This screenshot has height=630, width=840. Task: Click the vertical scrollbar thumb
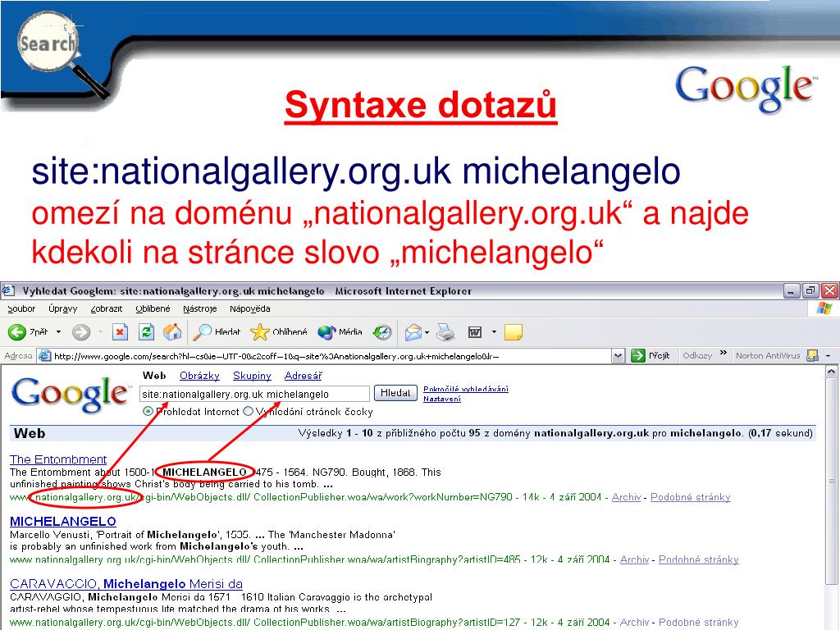(832, 481)
